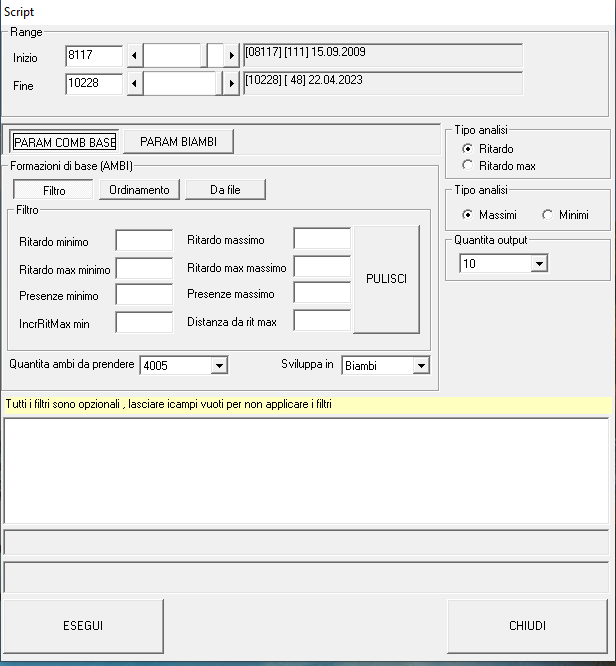Click the Presenze massimo field
616x666 pixels.
click(x=322, y=292)
